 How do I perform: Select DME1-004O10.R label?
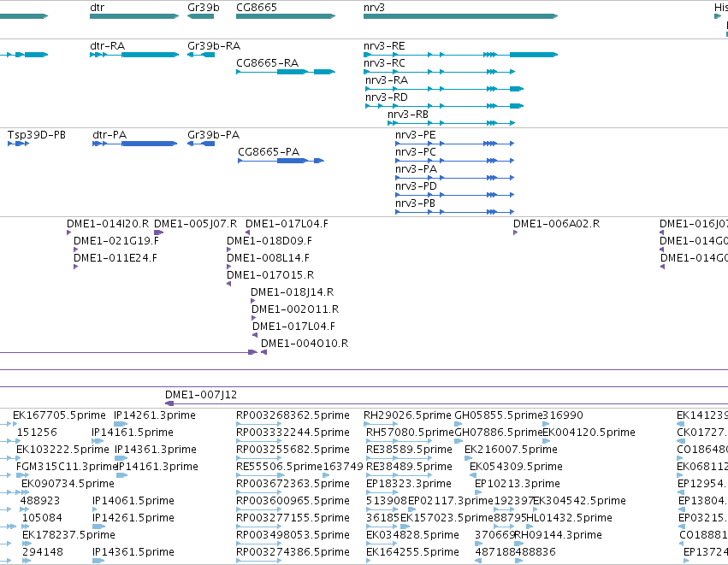coord(305,344)
